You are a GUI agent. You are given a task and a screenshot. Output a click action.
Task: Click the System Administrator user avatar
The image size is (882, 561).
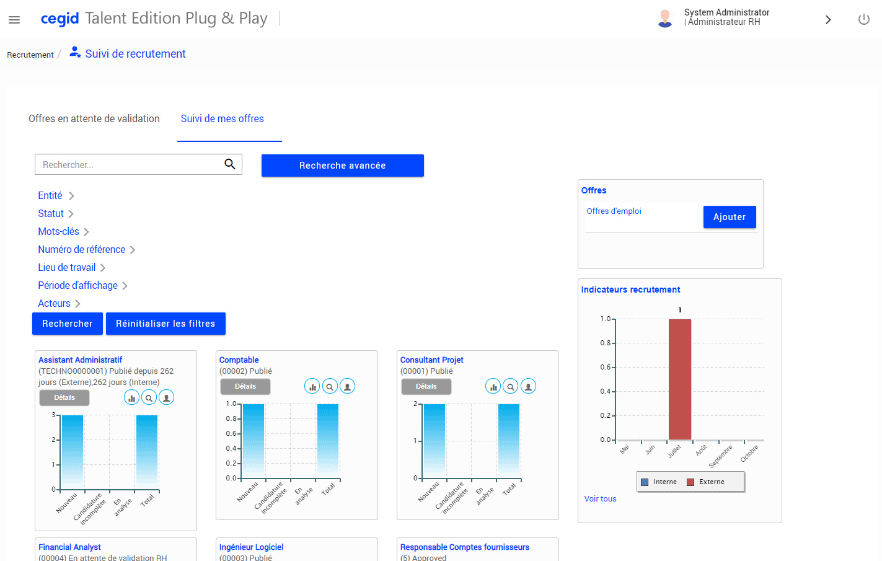(x=665, y=19)
